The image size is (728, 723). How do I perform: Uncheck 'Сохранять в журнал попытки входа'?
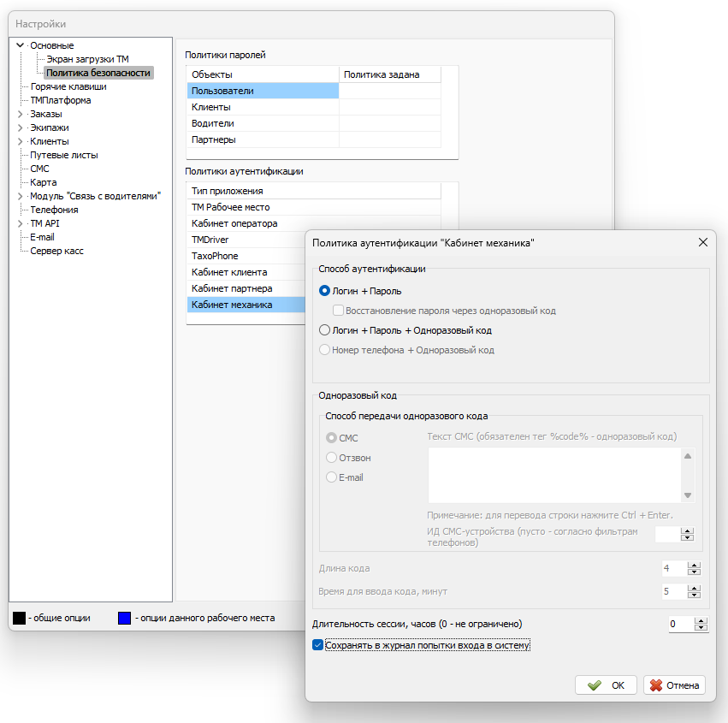(318, 645)
